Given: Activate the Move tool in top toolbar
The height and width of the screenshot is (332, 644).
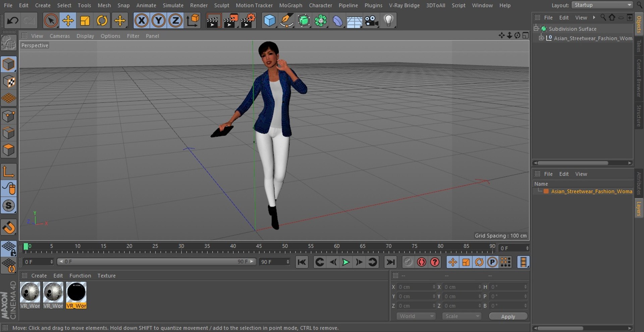Looking at the screenshot, I should click(x=68, y=21).
